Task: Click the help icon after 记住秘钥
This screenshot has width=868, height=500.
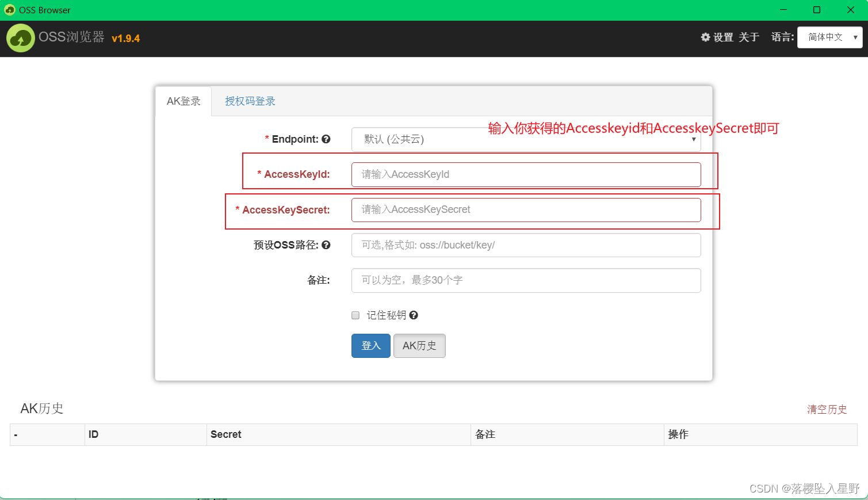Action: (414, 315)
